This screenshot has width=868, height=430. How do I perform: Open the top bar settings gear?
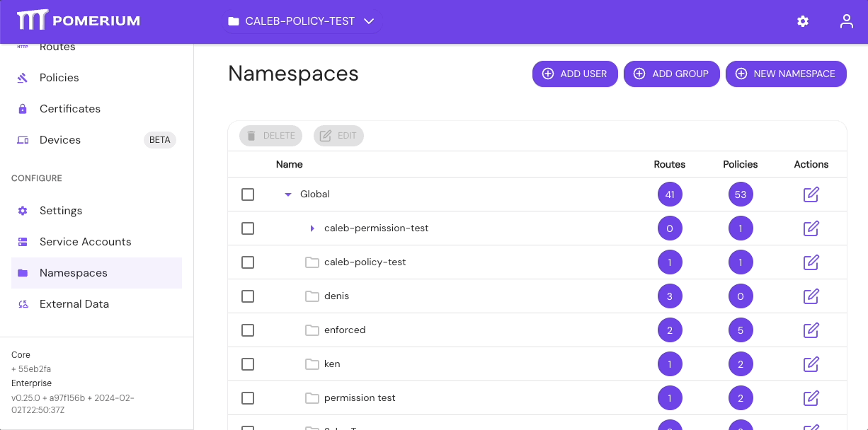click(x=802, y=21)
